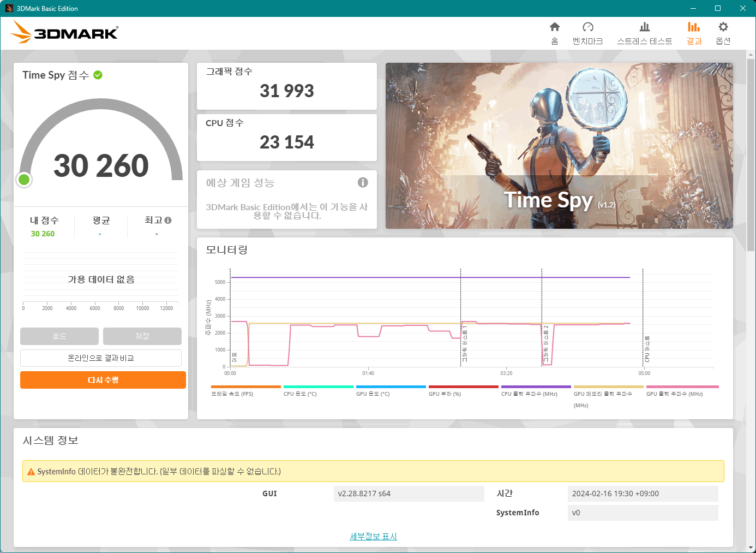Run again with 다시 수행 button
This screenshot has width=756, height=553.
103,380
